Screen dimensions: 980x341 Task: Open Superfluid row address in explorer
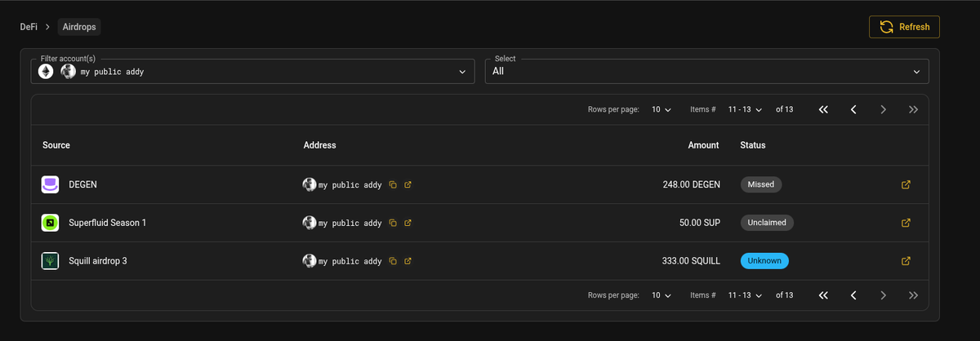tap(408, 223)
